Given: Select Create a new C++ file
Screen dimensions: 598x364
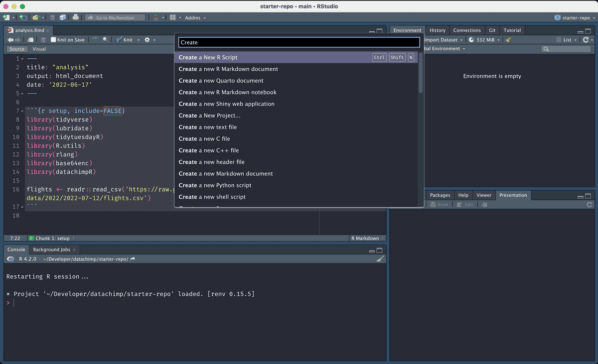Looking at the screenshot, I should click(297, 150).
